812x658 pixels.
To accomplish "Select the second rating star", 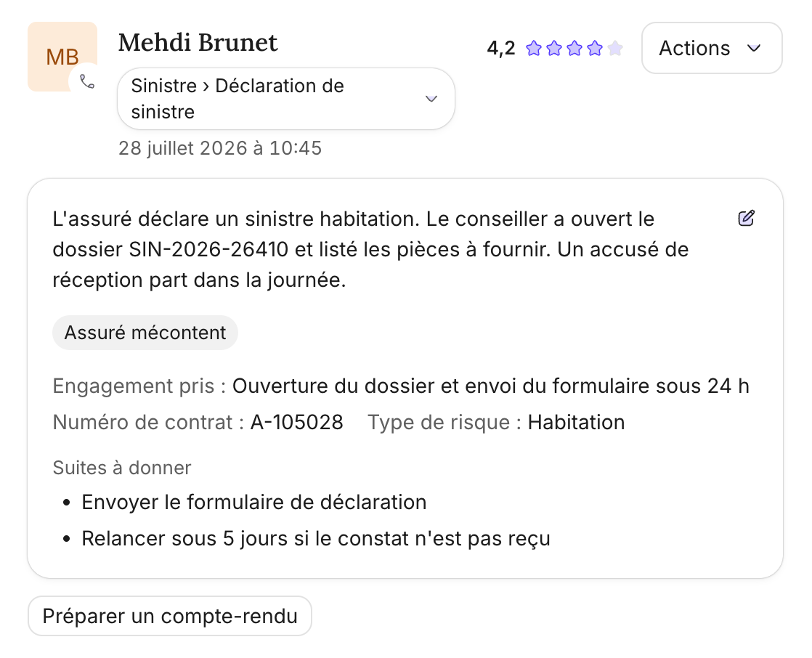I will pyautogui.click(x=554, y=48).
